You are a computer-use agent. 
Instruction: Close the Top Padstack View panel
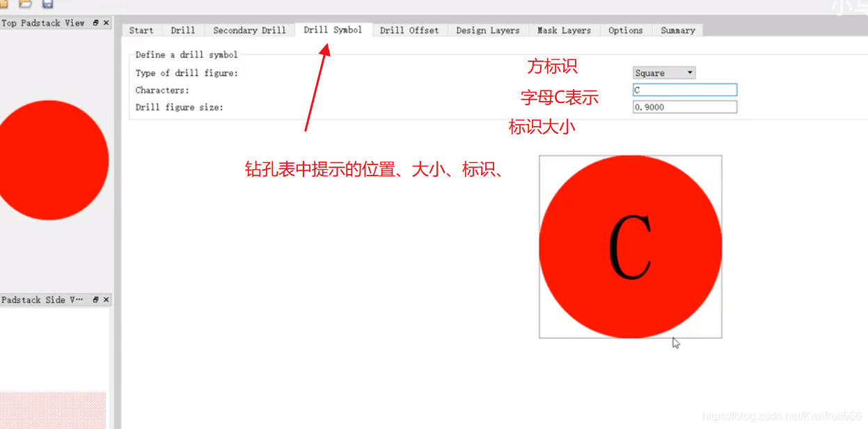tap(106, 22)
